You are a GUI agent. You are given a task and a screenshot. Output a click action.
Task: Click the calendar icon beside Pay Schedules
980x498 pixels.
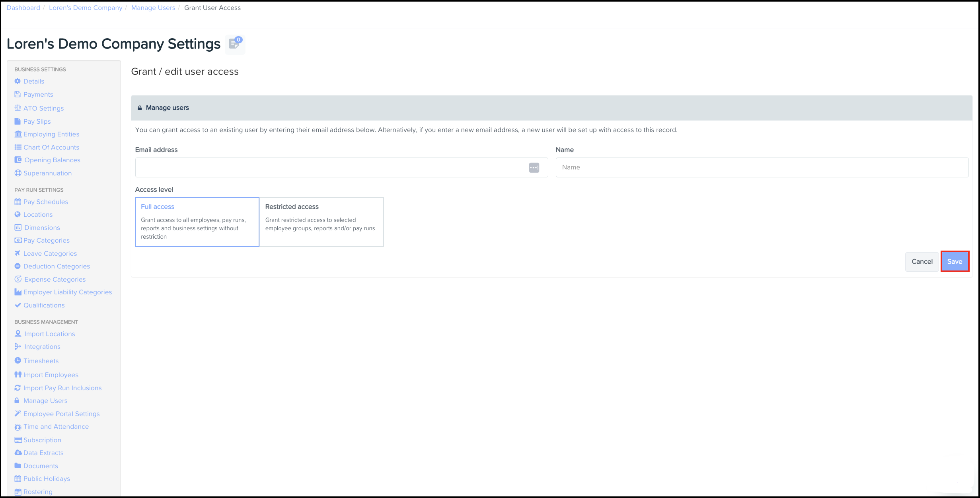(x=18, y=202)
